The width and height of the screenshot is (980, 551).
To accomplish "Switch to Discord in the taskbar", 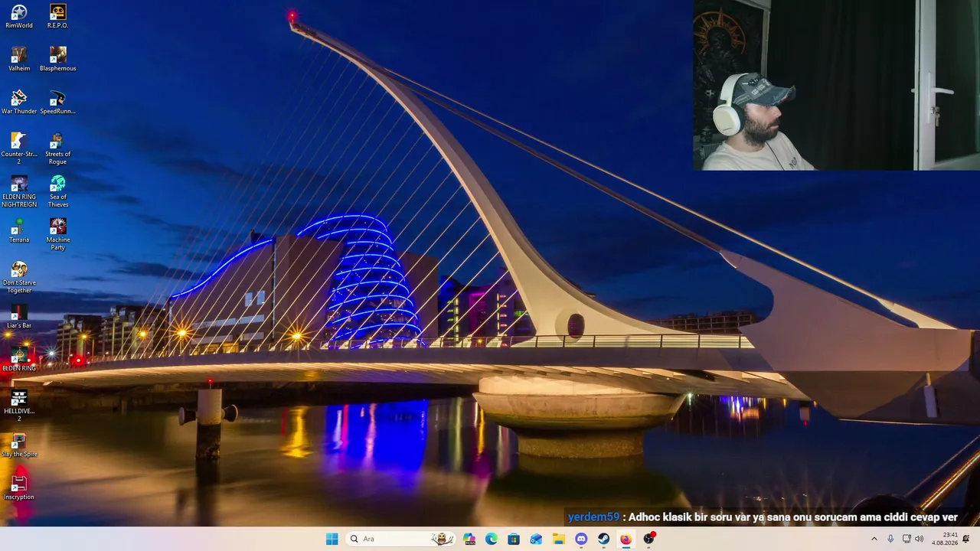I will 581,539.
